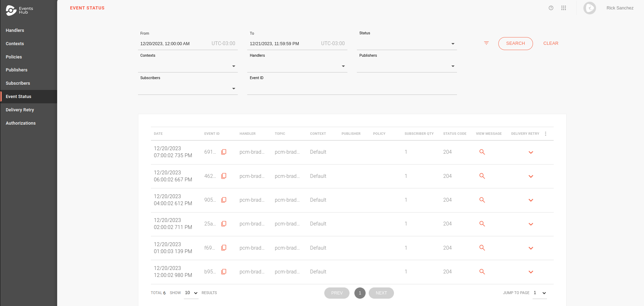Image resolution: width=644 pixels, height=306 pixels.
Task: Expand delivery retry for 07:00:02 PM event
Action: click(531, 152)
